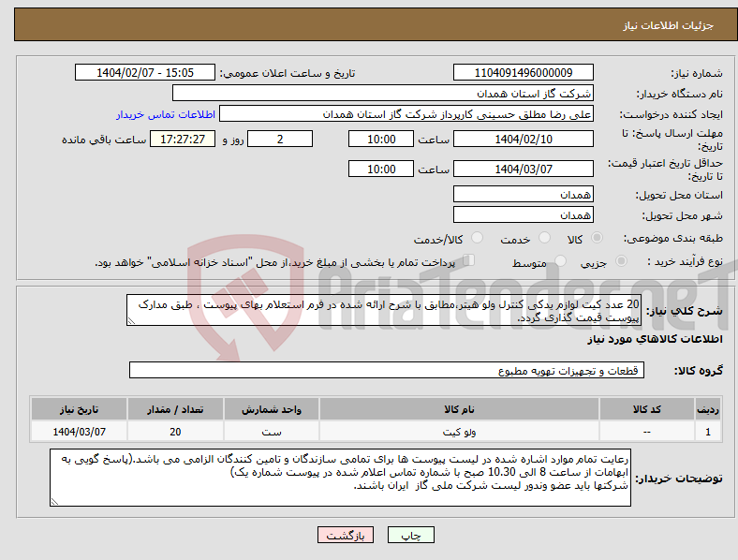Image resolution: width=738 pixels, height=560 pixels.
Task: Click the response deadline time 10:00 field
Action: point(381,139)
